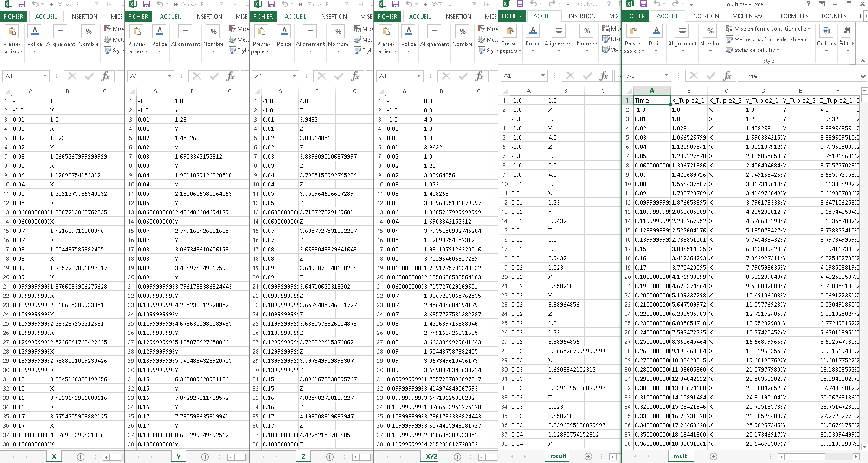
Task: Select row 10 header in multi.csv window
Action: (x=627, y=184)
